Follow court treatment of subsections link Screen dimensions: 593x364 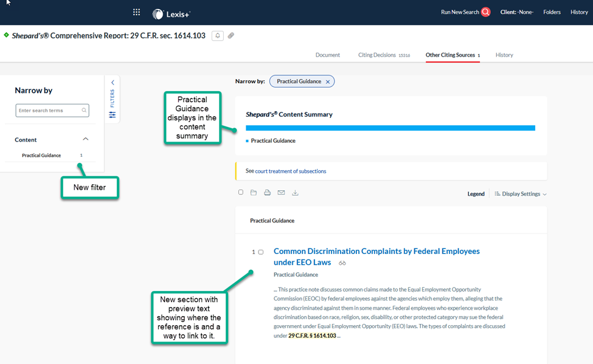[291, 171]
